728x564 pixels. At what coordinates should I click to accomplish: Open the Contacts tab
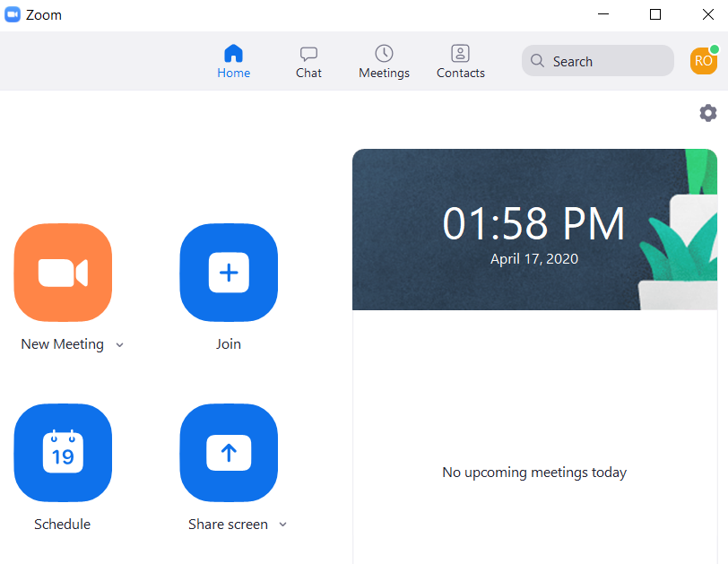(461, 61)
